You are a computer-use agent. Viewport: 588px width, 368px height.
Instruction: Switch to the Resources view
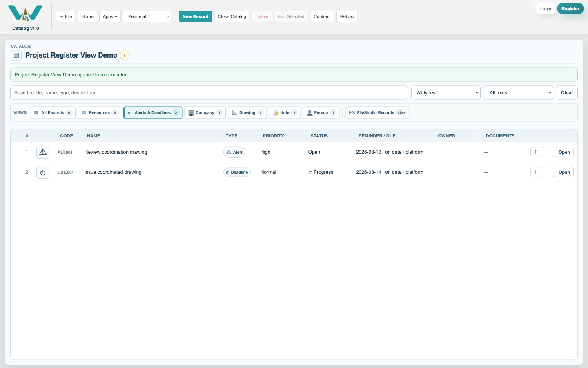click(x=99, y=113)
